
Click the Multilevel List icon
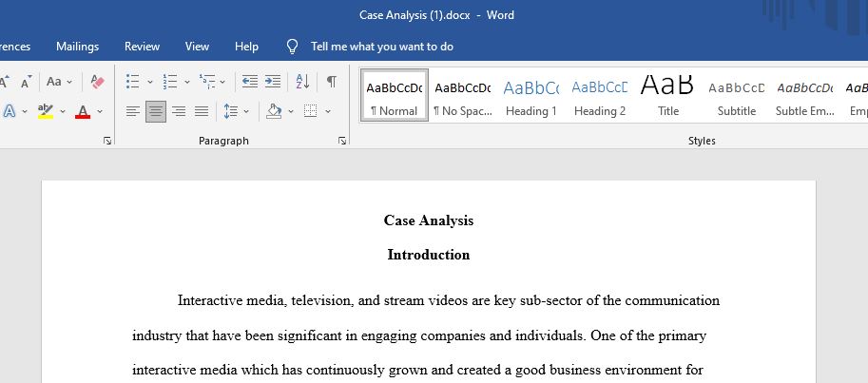coord(207,82)
